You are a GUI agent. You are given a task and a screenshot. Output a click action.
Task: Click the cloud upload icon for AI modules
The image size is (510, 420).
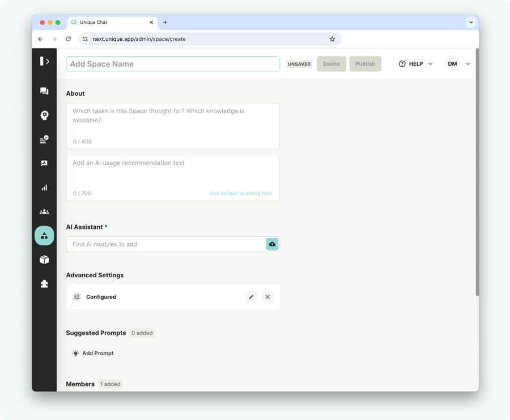pyautogui.click(x=272, y=244)
